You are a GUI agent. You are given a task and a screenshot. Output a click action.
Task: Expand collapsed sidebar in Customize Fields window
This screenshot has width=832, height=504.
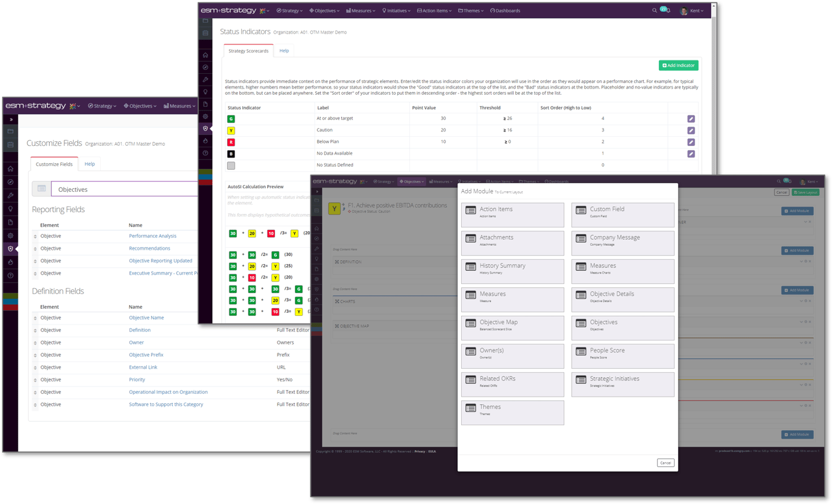click(11, 120)
